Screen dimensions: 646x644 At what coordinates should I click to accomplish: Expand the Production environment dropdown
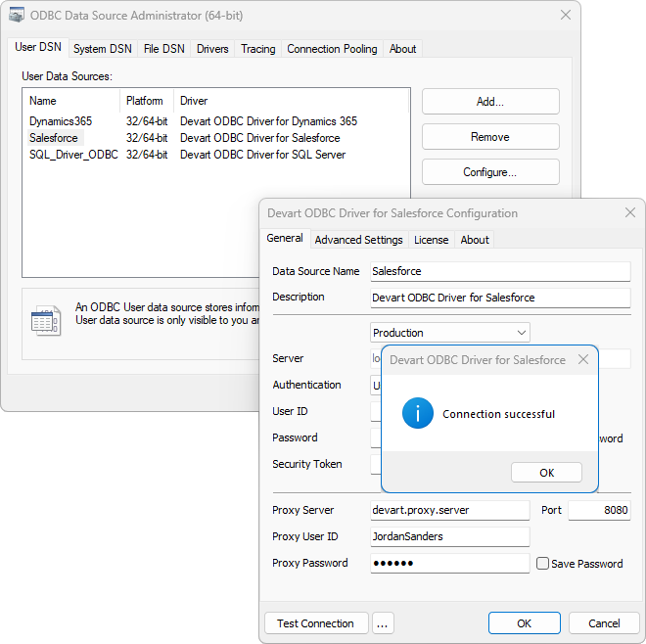[x=521, y=333]
